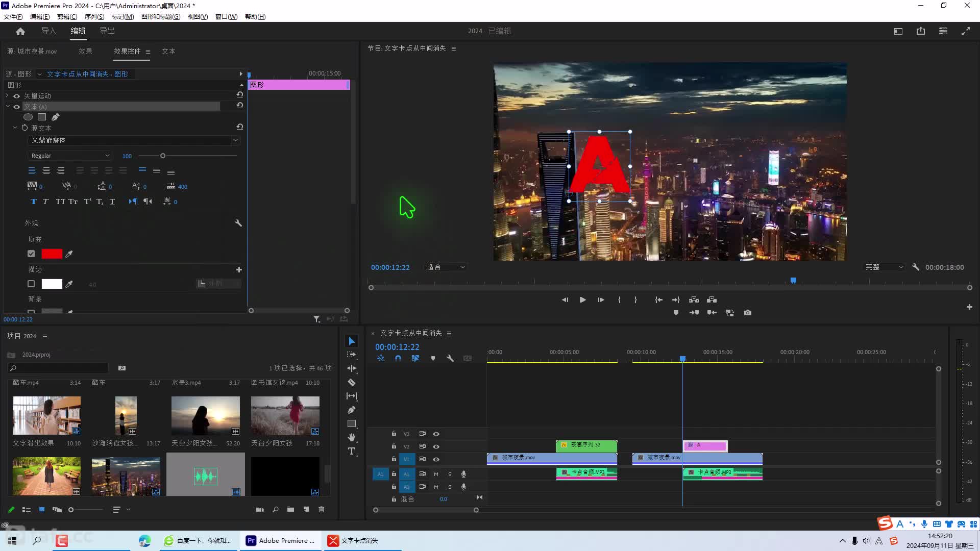Image resolution: width=980 pixels, height=551 pixels.
Task: Mute track A1
Action: [x=436, y=474]
